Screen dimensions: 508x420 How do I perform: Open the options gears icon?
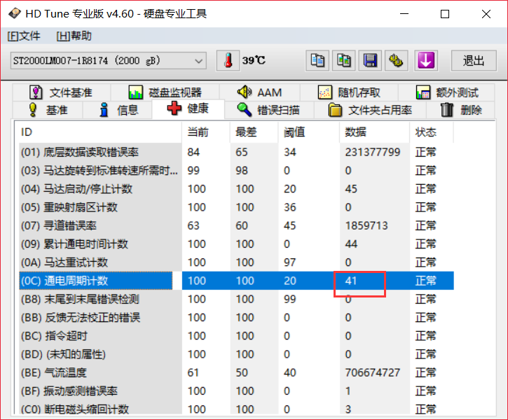396,60
